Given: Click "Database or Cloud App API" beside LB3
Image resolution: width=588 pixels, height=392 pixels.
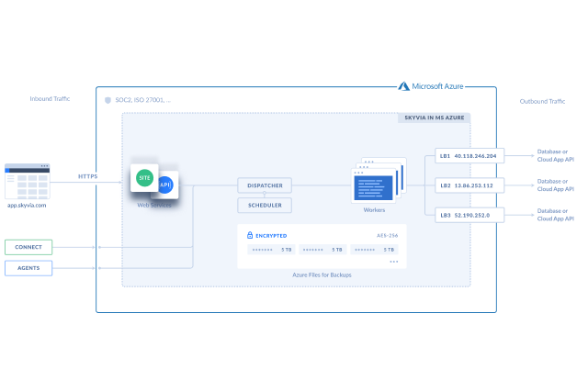Looking at the screenshot, I should (556, 215).
